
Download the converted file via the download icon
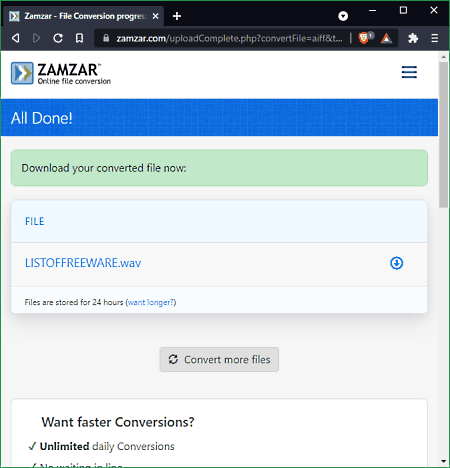click(397, 263)
